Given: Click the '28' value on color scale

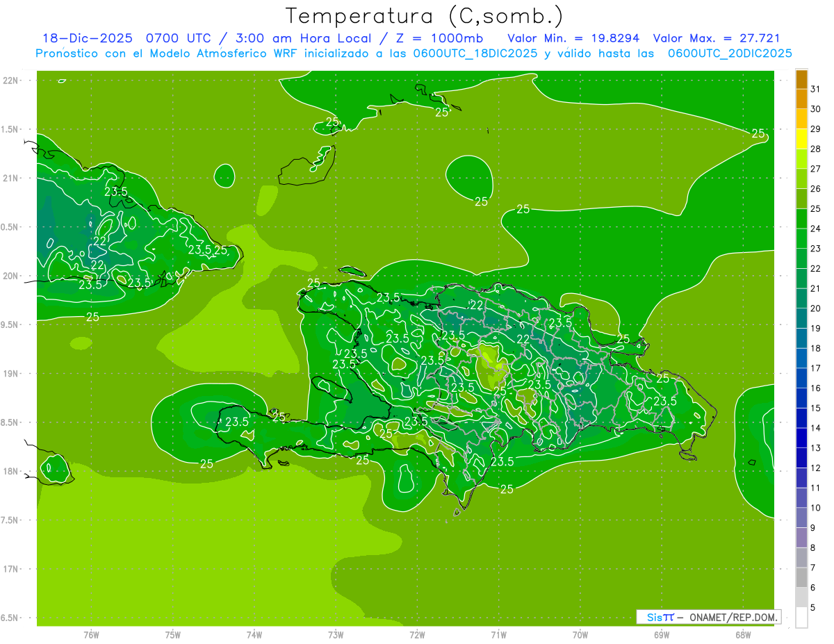Looking at the screenshot, I should (x=816, y=149).
